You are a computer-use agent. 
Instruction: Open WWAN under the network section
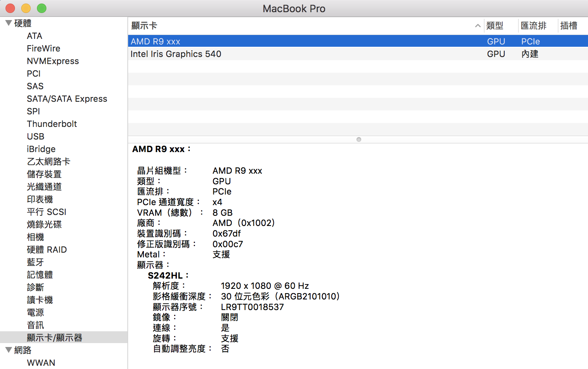[x=41, y=363]
